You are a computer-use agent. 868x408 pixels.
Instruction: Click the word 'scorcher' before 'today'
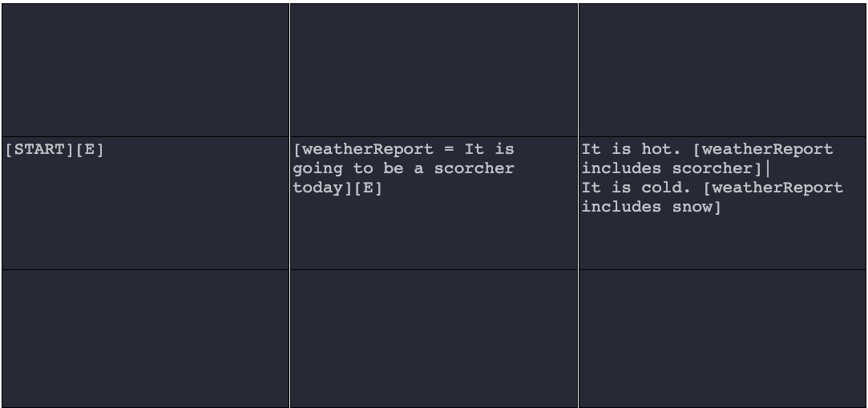point(474,168)
